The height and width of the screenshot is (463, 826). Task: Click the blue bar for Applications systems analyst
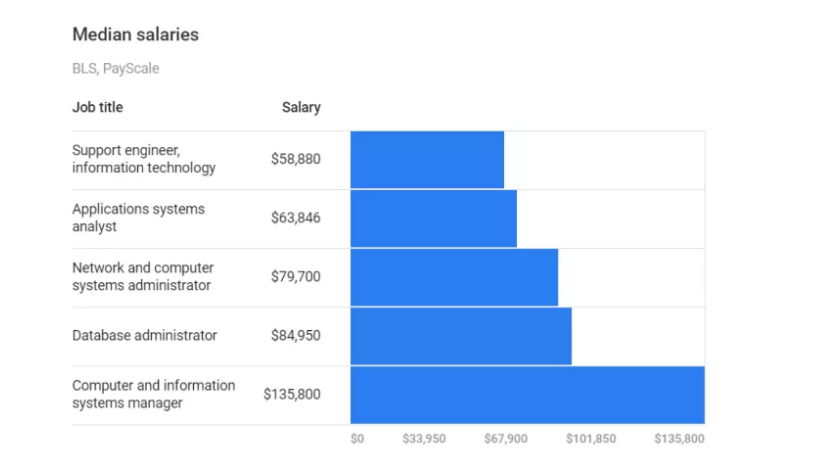(x=433, y=218)
